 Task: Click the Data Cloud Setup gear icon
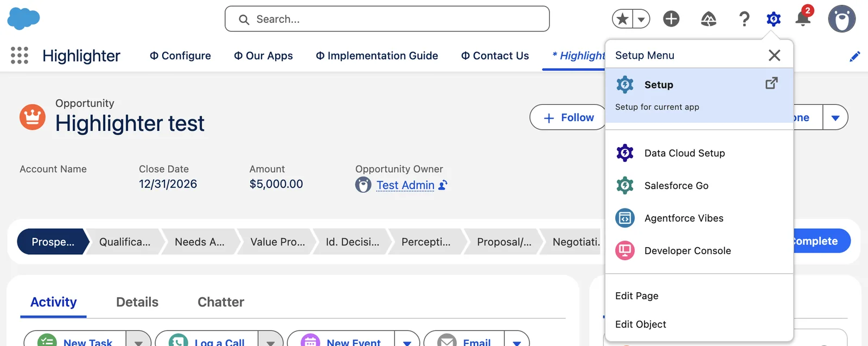(625, 153)
